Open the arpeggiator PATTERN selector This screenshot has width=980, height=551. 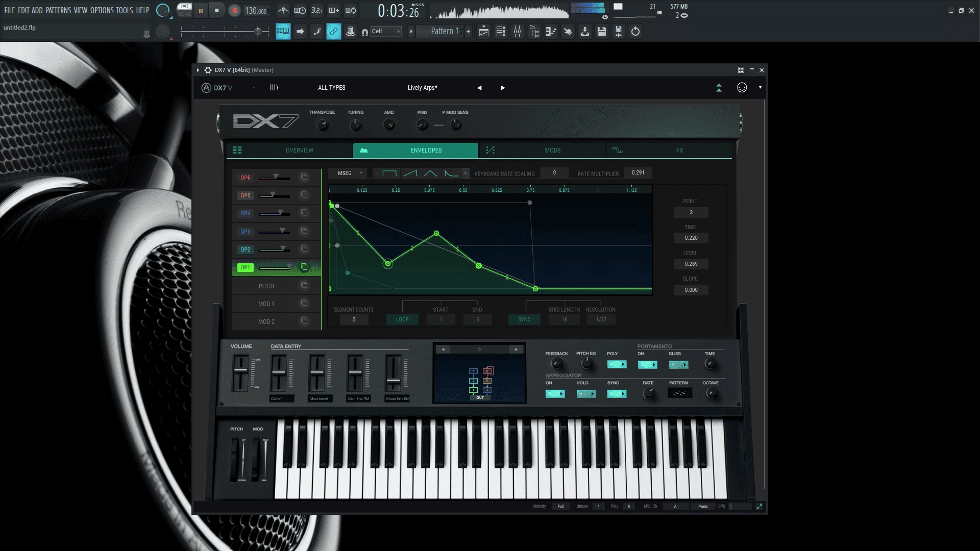pos(680,393)
